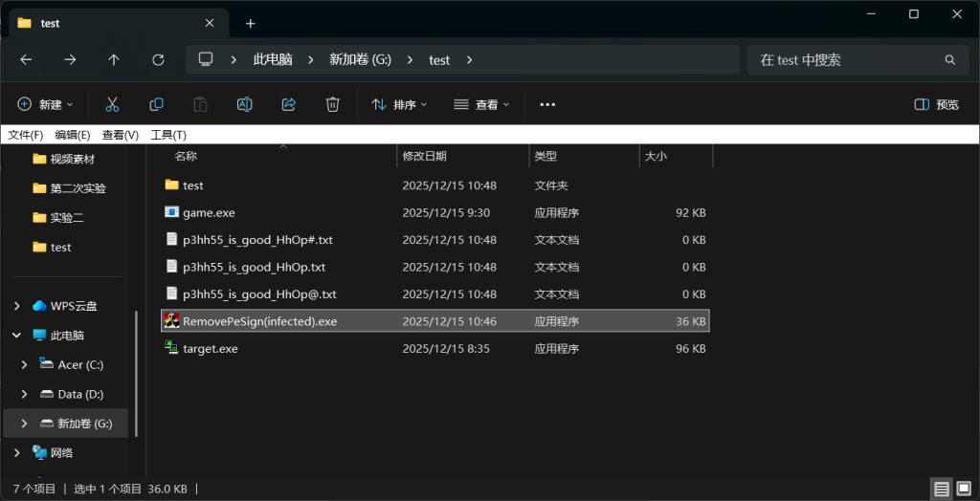Screen dimensions: 980x501
Task: Open the 排序 sort dropdown
Action: click(x=399, y=104)
